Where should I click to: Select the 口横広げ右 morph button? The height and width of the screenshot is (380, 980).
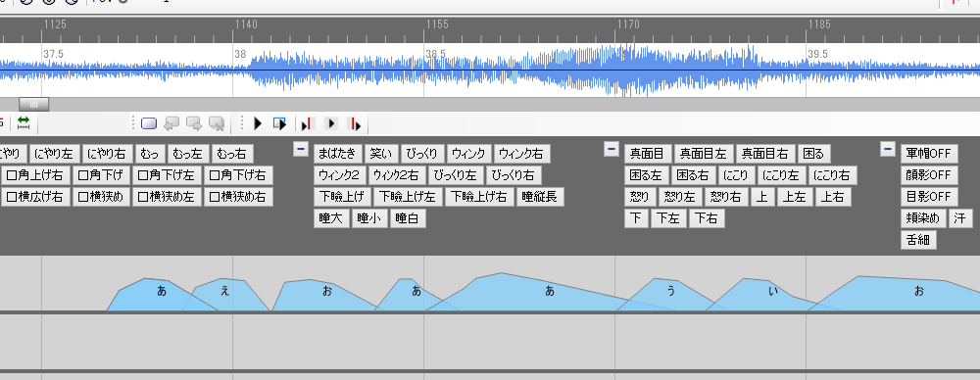pos(34,197)
